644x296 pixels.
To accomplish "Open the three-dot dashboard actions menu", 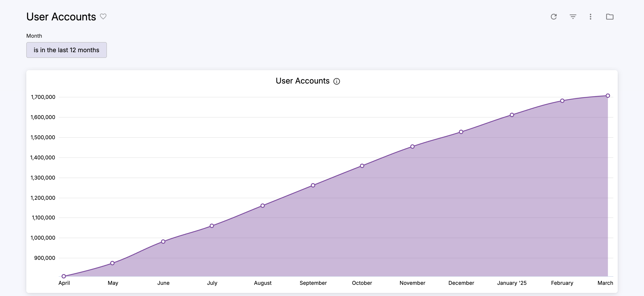I will [x=591, y=17].
